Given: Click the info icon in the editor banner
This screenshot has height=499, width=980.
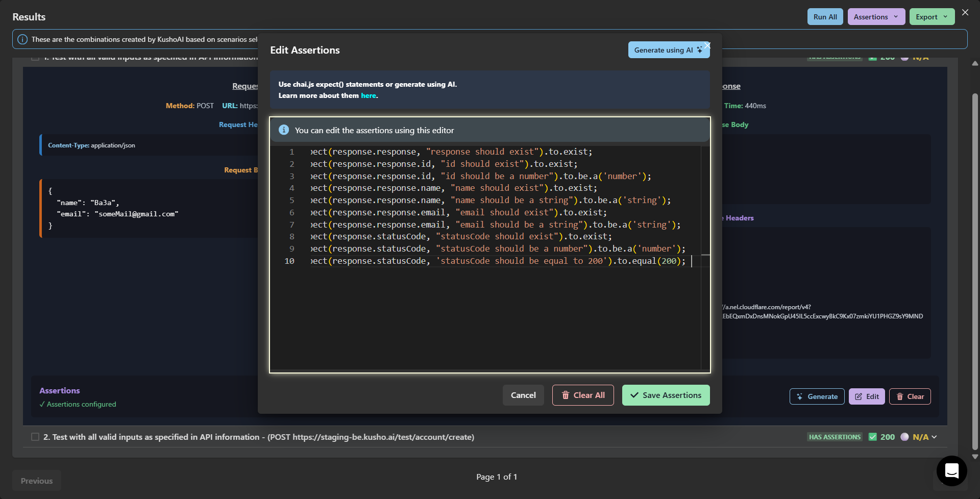Looking at the screenshot, I should pos(284,130).
